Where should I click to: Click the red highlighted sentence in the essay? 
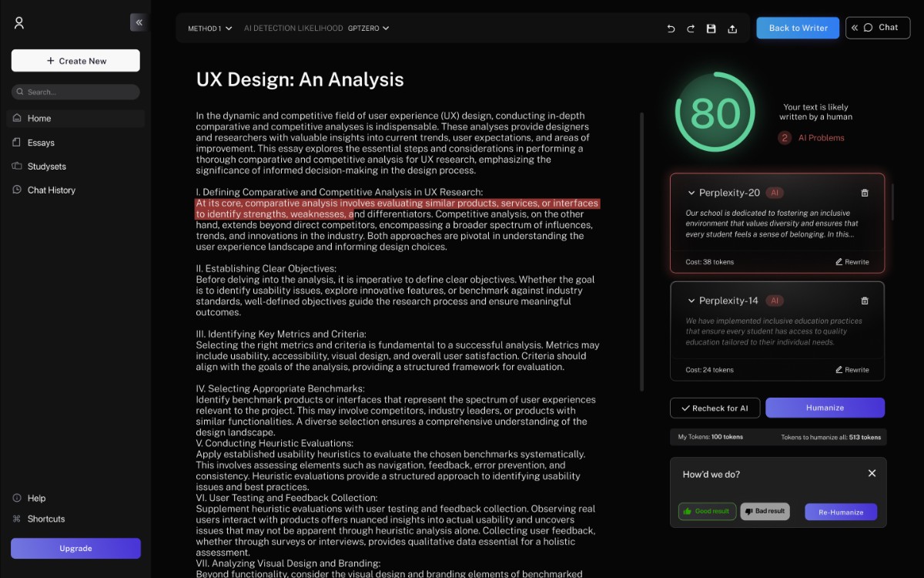point(397,209)
